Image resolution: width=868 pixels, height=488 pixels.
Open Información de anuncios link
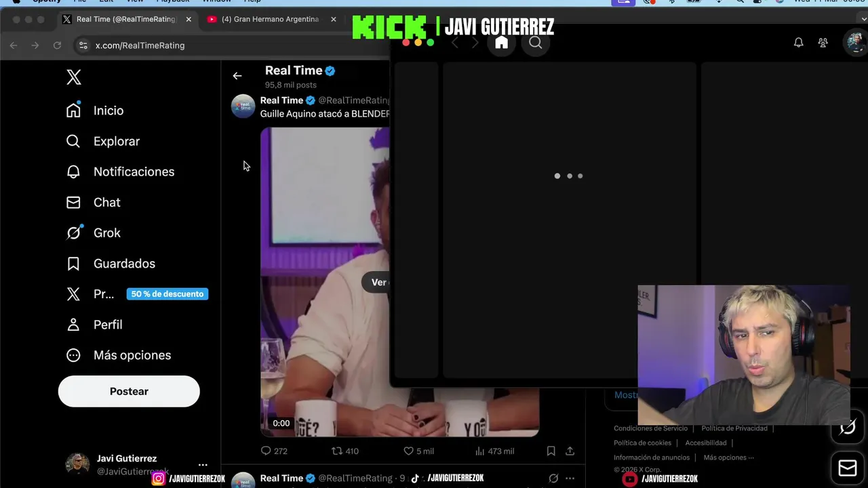coord(652,457)
